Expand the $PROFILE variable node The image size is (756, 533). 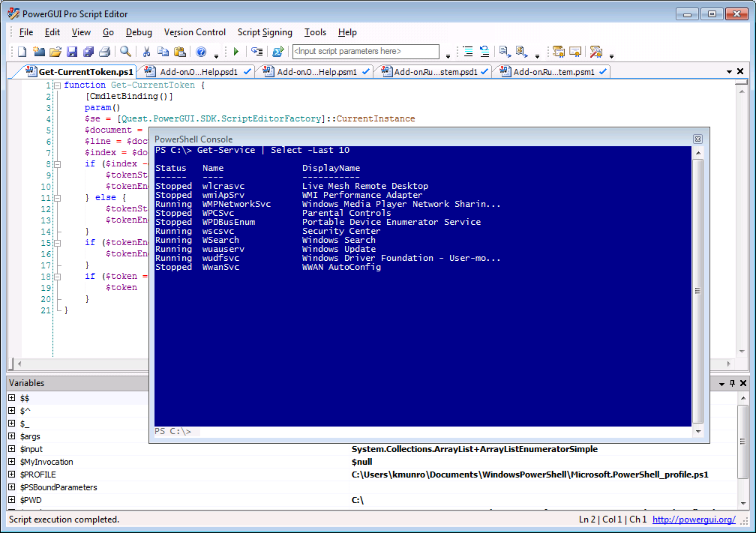[x=12, y=475]
